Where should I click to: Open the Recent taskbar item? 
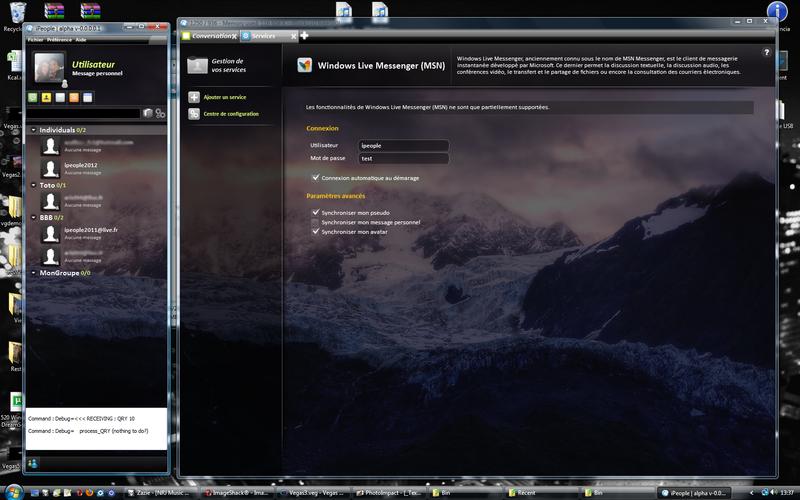pos(542,493)
